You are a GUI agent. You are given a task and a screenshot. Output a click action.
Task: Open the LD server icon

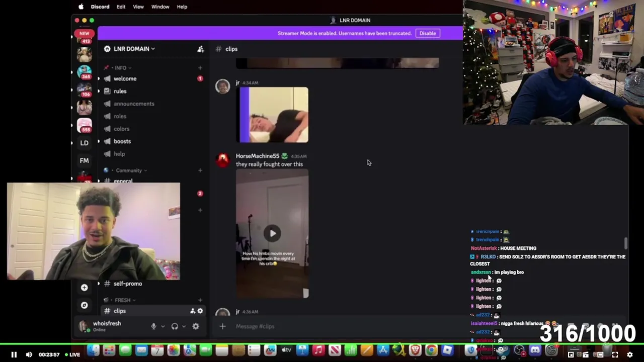click(84, 143)
